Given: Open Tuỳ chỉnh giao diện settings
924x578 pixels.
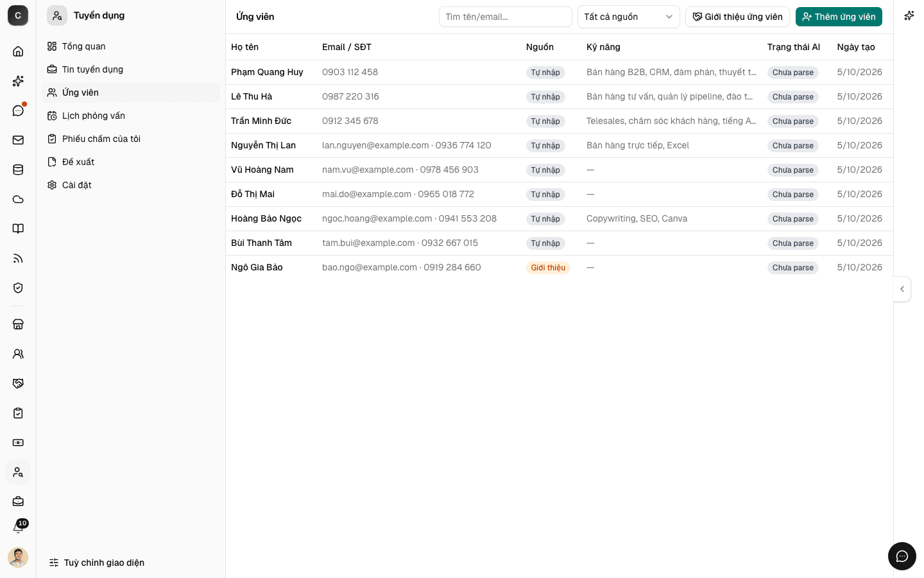Looking at the screenshot, I should 97,563.
